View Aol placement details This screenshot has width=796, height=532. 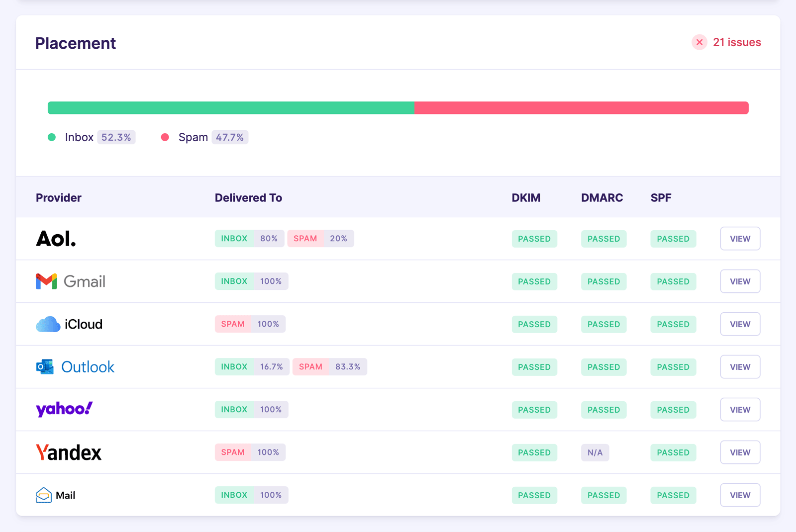point(740,239)
